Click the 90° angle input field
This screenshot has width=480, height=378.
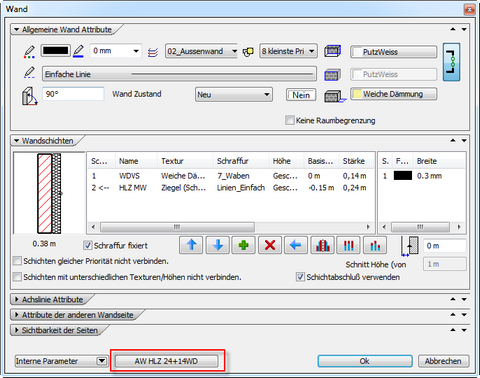(x=73, y=94)
